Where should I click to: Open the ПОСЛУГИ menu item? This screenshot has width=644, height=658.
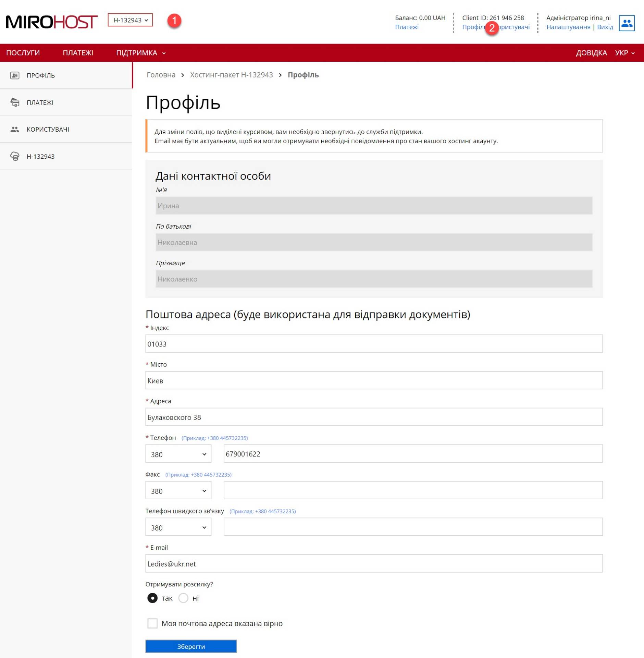[x=23, y=53]
